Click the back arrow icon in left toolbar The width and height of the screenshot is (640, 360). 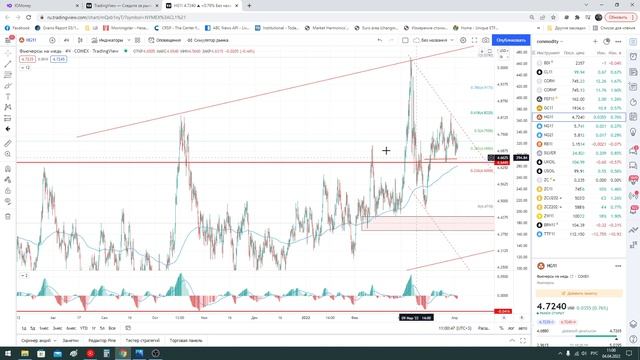[8, 129]
